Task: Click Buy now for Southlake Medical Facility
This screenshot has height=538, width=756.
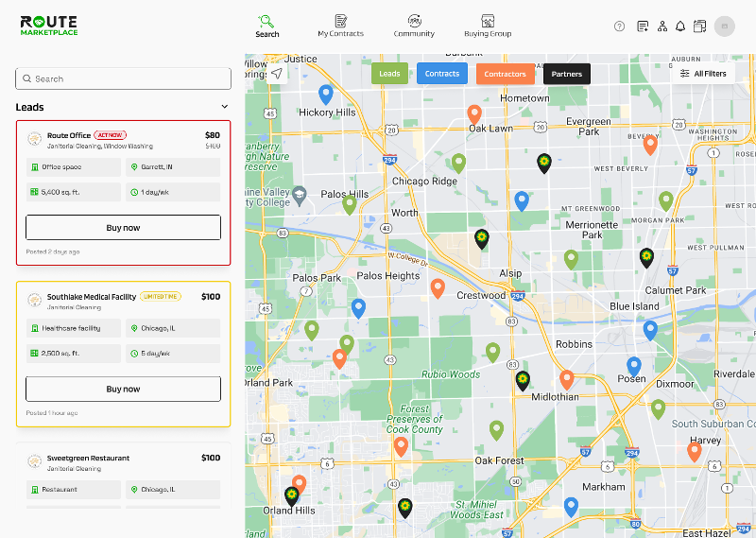Action: (x=123, y=389)
